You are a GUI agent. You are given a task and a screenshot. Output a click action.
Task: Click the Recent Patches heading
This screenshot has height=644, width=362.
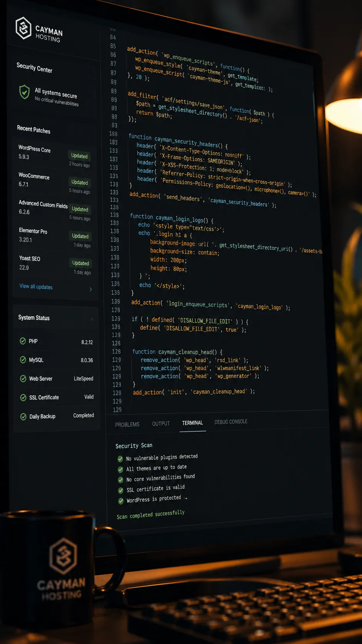pos(33,129)
